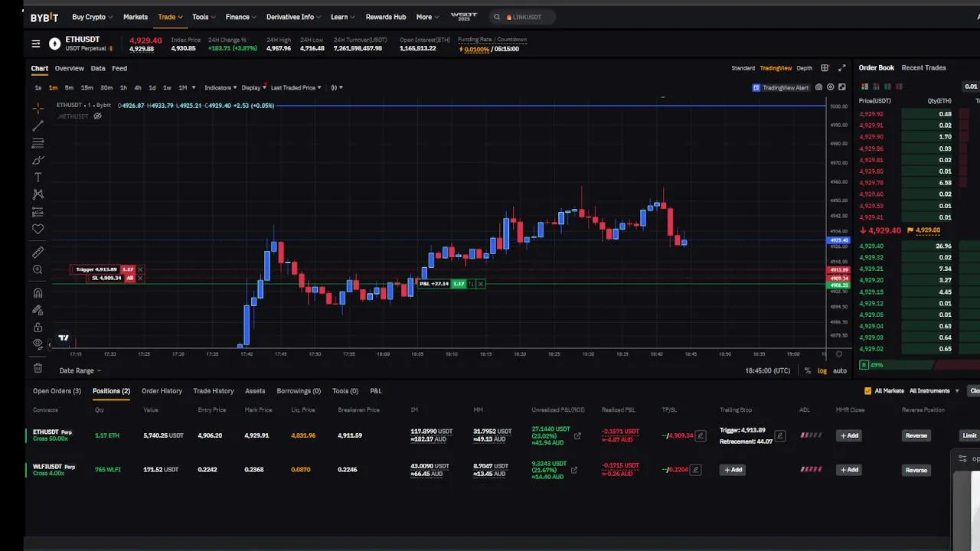Open the Indicators dropdown

[220, 87]
